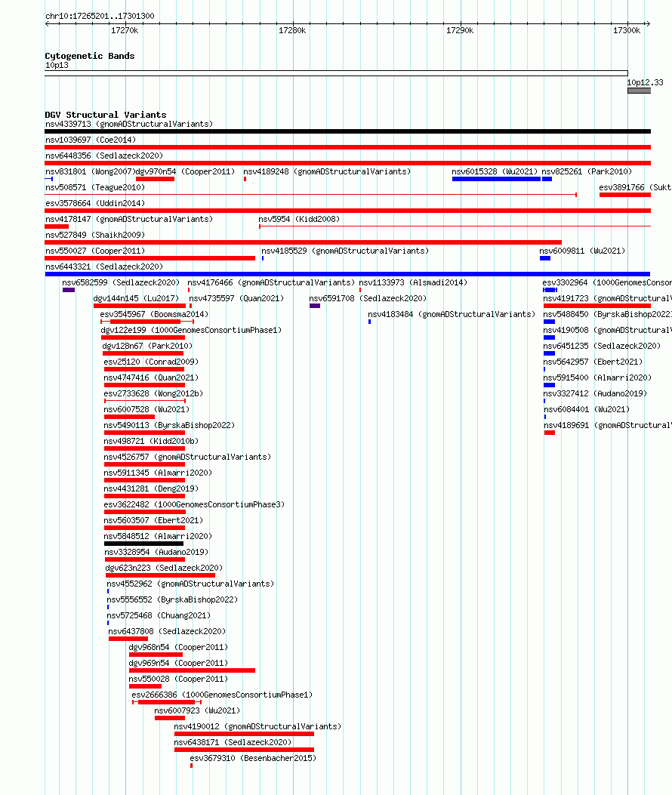Select nsv6009811 (Wu2021) label

[582, 251]
